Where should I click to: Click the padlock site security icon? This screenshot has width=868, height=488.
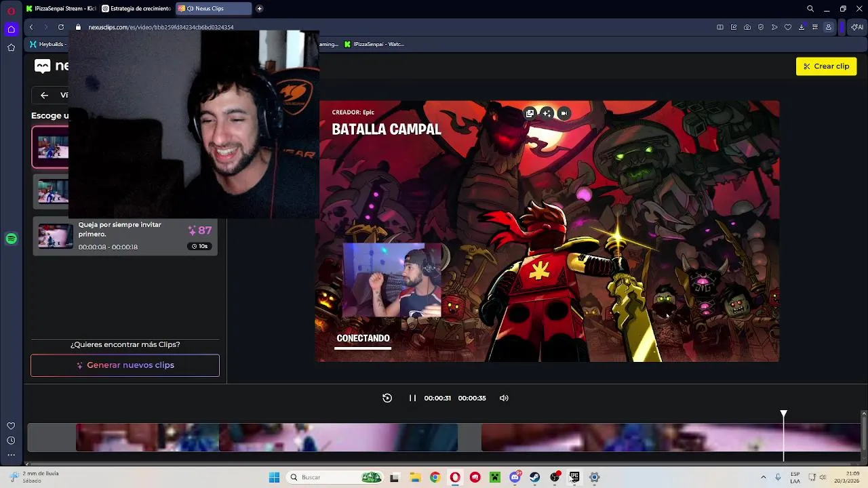tap(78, 27)
